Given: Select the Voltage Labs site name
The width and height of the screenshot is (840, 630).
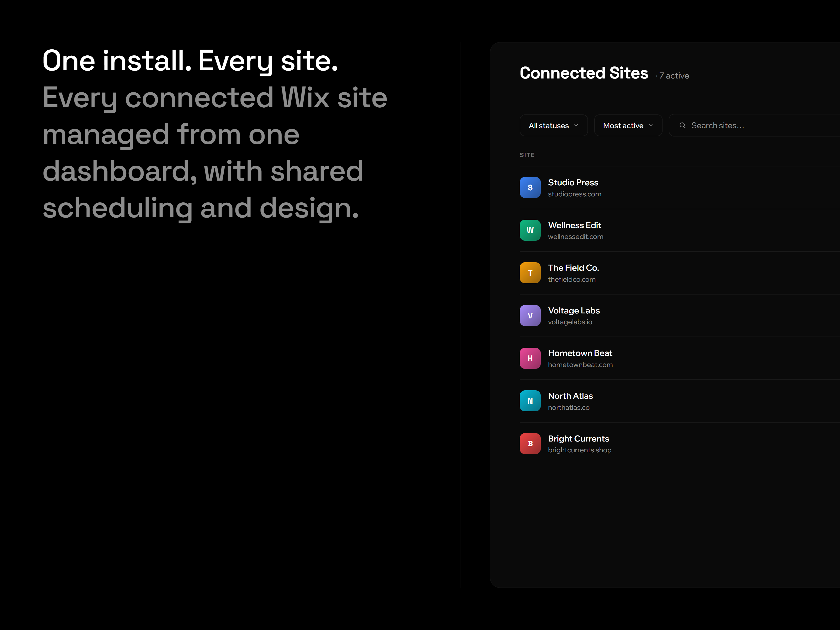Looking at the screenshot, I should [574, 311].
